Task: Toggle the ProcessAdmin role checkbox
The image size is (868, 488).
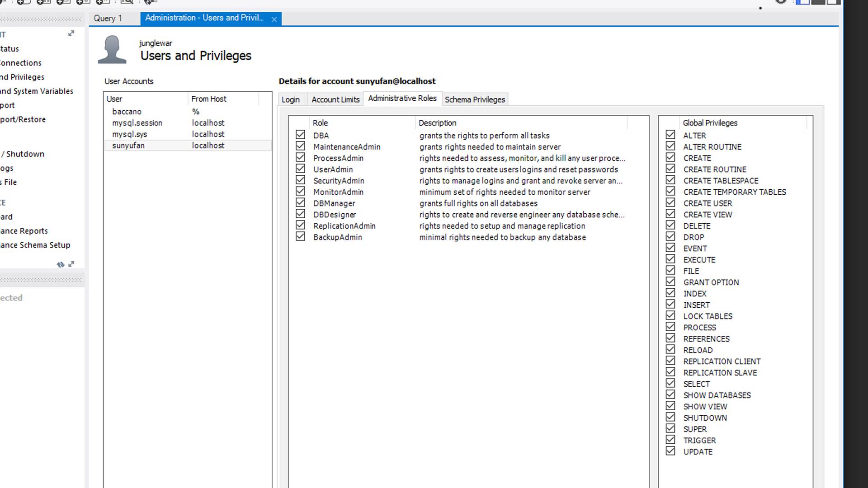Action: pyautogui.click(x=300, y=157)
